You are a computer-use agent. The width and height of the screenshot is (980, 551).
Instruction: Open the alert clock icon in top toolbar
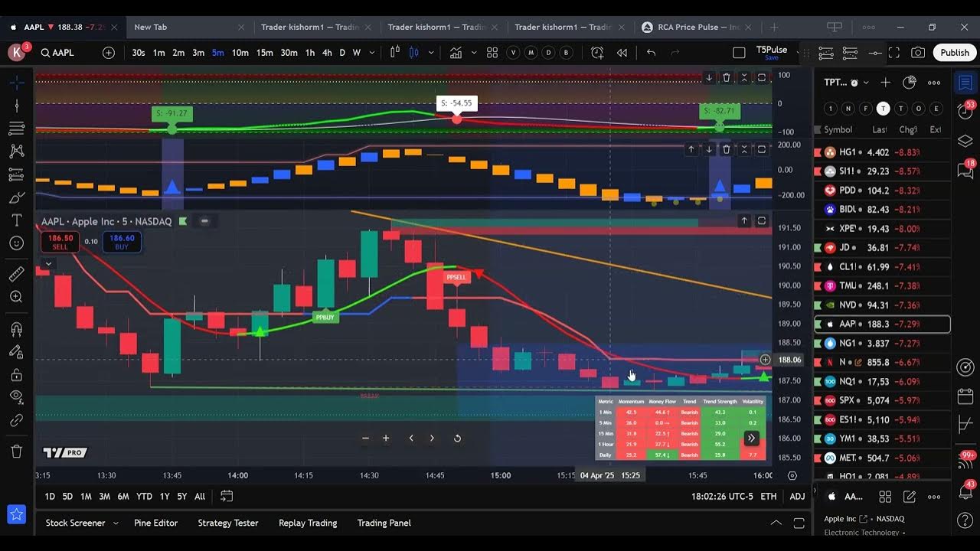click(x=597, y=53)
